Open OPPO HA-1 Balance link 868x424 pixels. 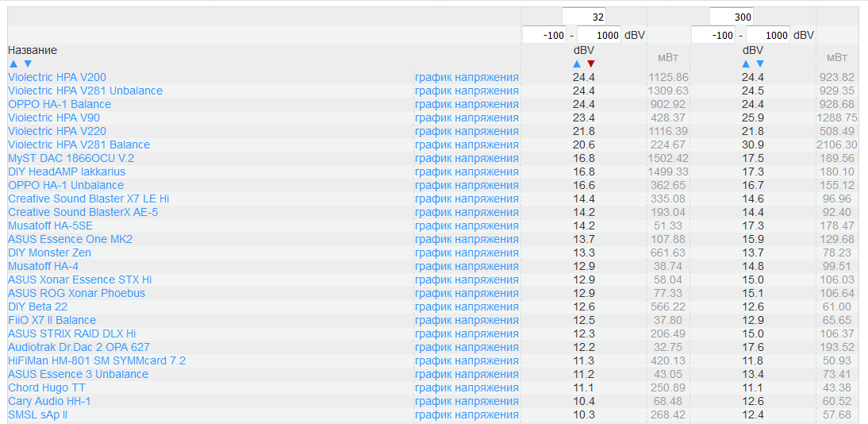point(60,104)
